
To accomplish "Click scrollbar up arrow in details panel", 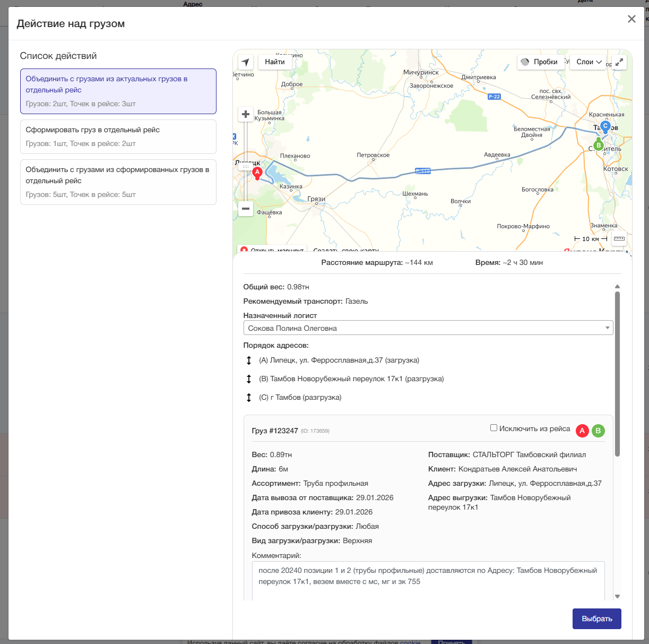I will tap(617, 287).
